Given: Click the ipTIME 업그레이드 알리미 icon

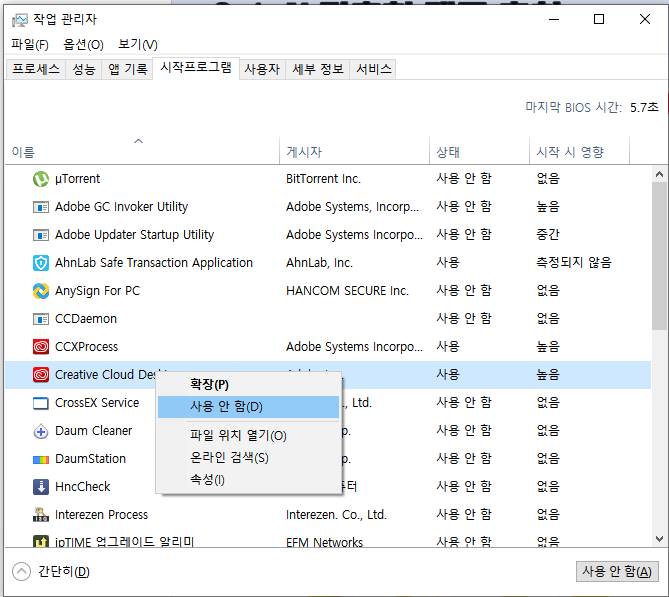Looking at the screenshot, I should (x=41, y=541).
